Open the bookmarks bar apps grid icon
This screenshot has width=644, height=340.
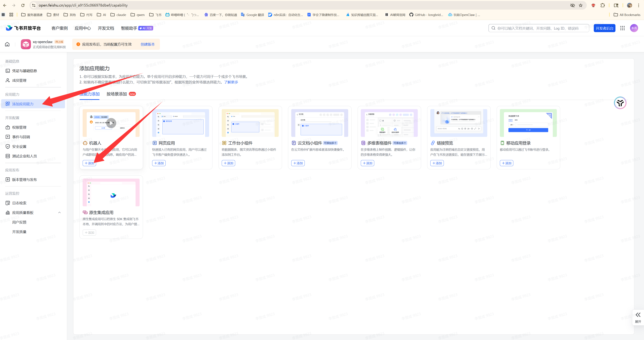(11, 15)
